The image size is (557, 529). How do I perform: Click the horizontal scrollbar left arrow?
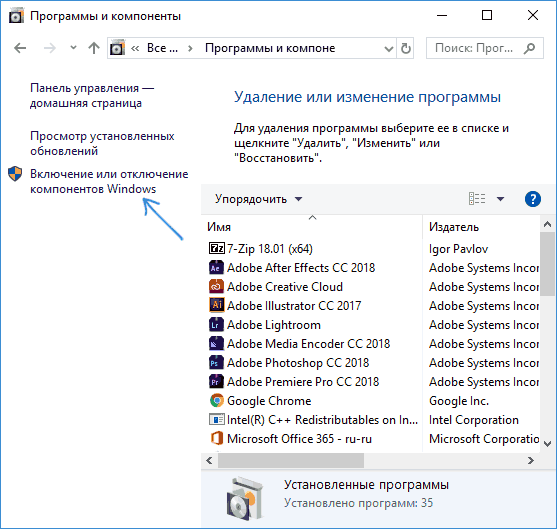coord(209,461)
